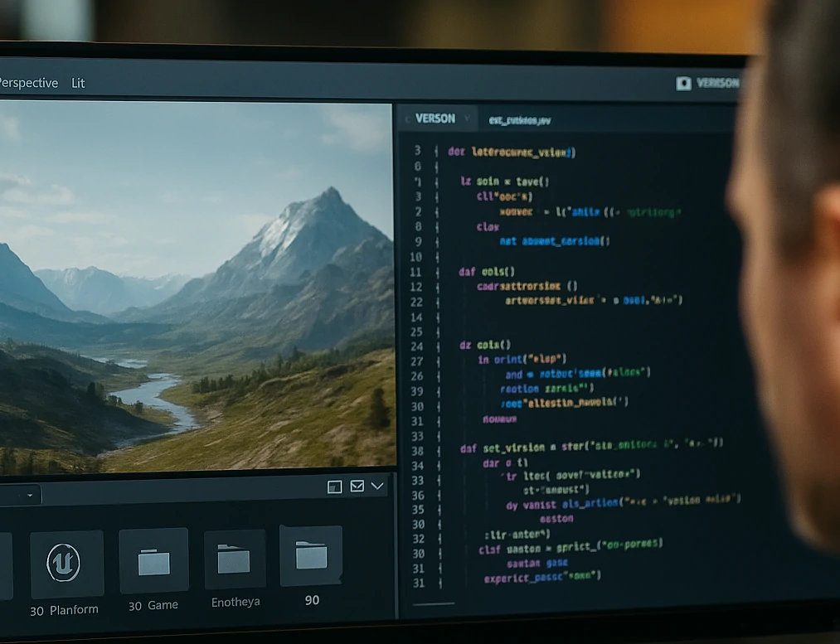The height and width of the screenshot is (644, 840).
Task: Open the dropdown arrow above the asset tiles
Action: pos(30,495)
